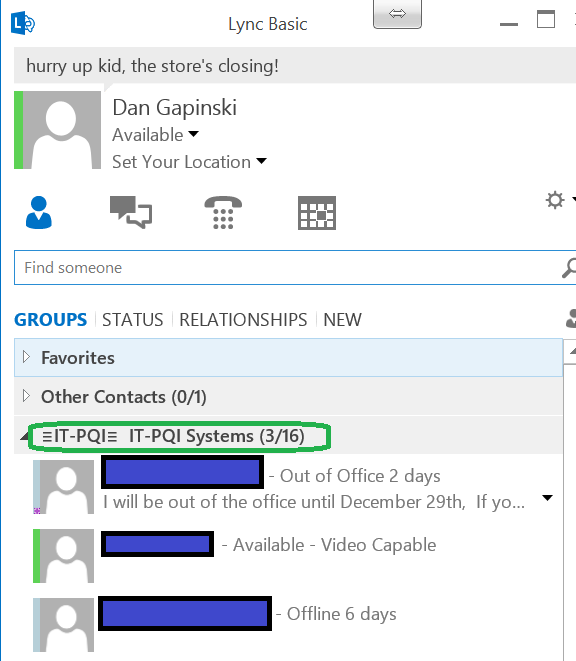Collapse the IT-PQI Systems group
Screen dimensions: 576x661
24,436
